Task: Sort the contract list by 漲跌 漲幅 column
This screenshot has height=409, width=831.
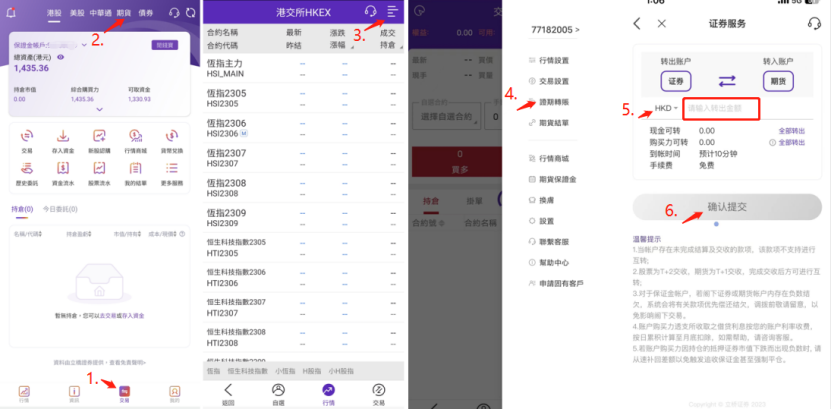Action: 341,39
